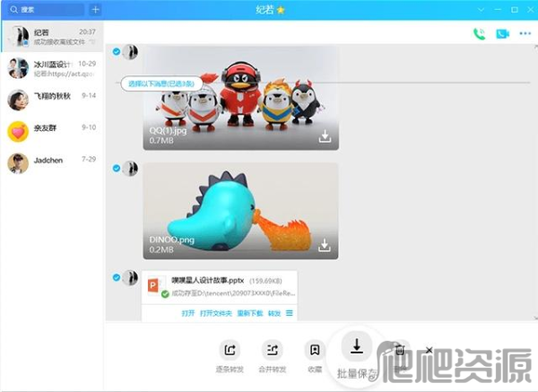Click the file name 噗噗星人设计故事.pptx
The height and width of the screenshot is (392, 538).
click(208, 281)
